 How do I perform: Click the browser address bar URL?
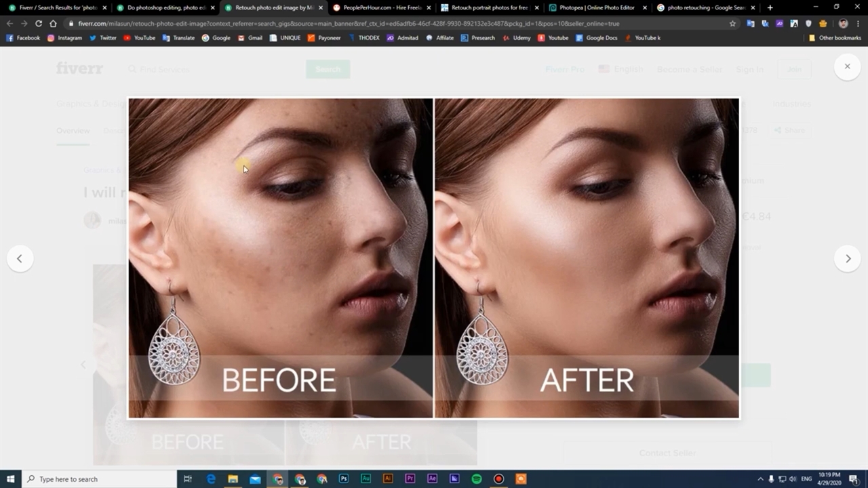339,23
